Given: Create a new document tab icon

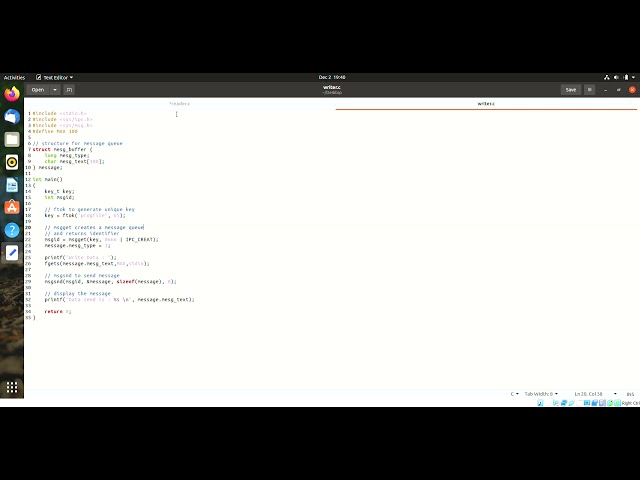Looking at the screenshot, I should click(x=69, y=90).
